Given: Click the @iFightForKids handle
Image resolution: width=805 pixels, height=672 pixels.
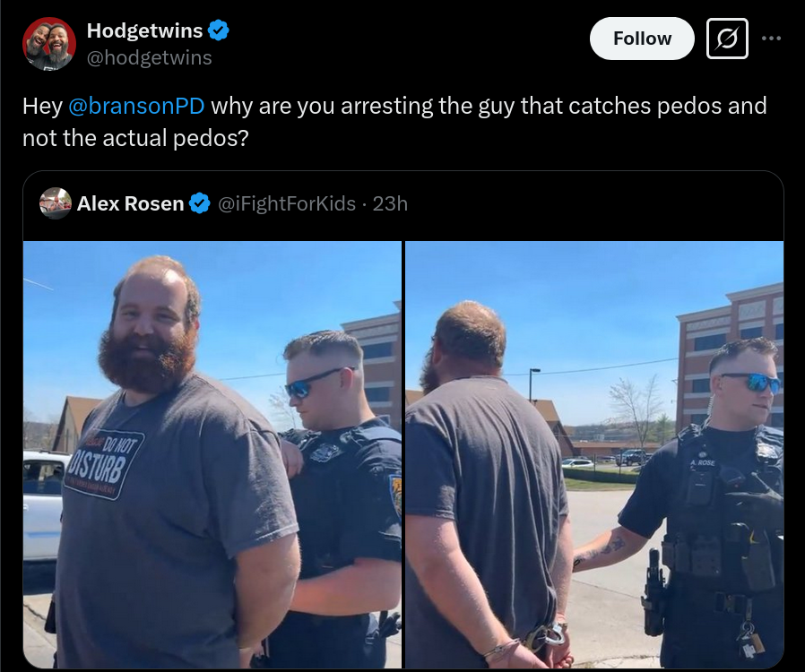Looking at the screenshot, I should click(x=287, y=203).
